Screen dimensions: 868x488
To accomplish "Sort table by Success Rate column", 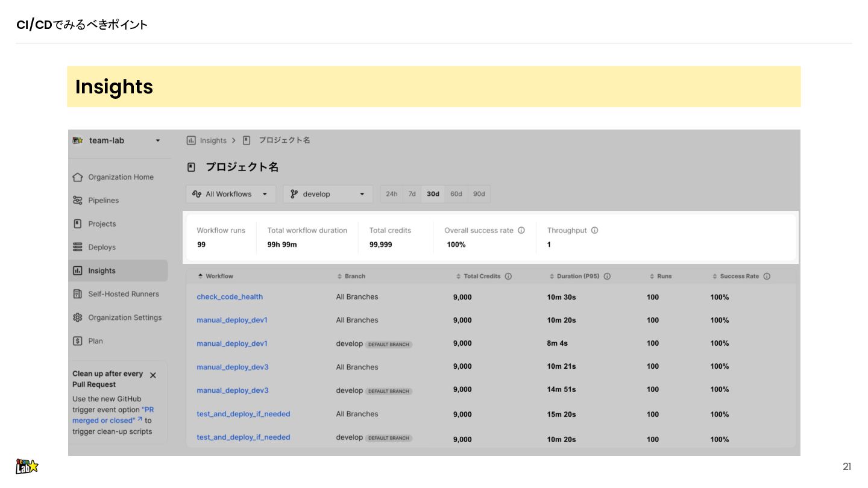I will point(736,276).
